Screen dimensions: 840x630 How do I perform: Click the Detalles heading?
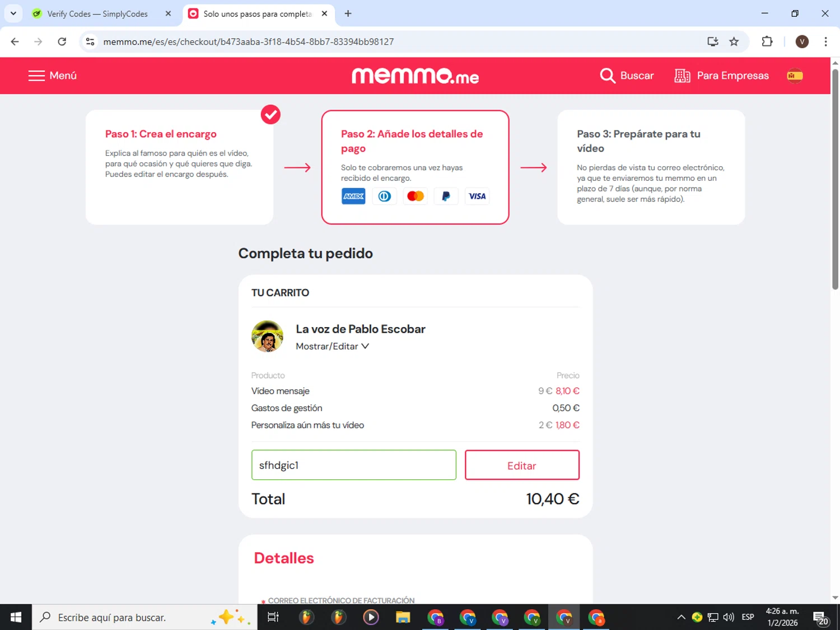(284, 558)
